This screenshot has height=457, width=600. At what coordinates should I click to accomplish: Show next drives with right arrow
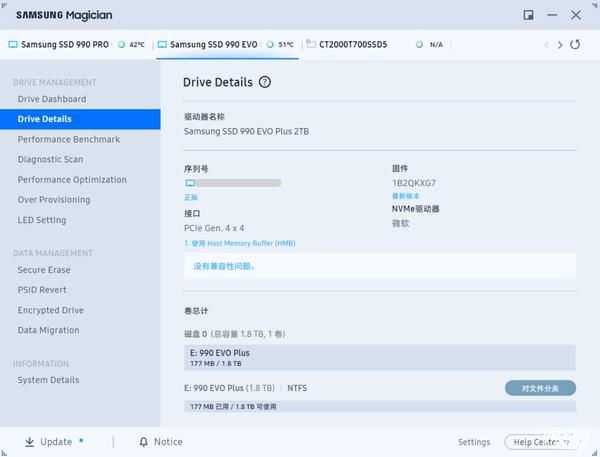(x=560, y=45)
